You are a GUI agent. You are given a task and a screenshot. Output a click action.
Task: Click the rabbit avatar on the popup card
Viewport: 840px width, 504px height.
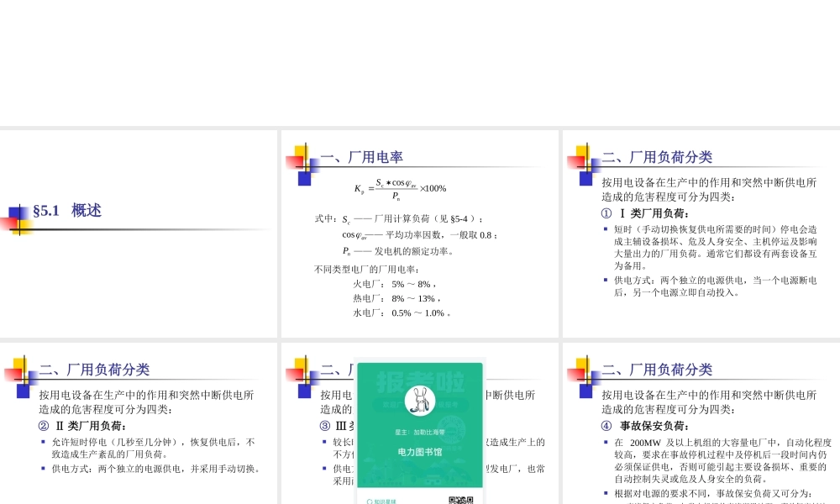click(x=420, y=401)
